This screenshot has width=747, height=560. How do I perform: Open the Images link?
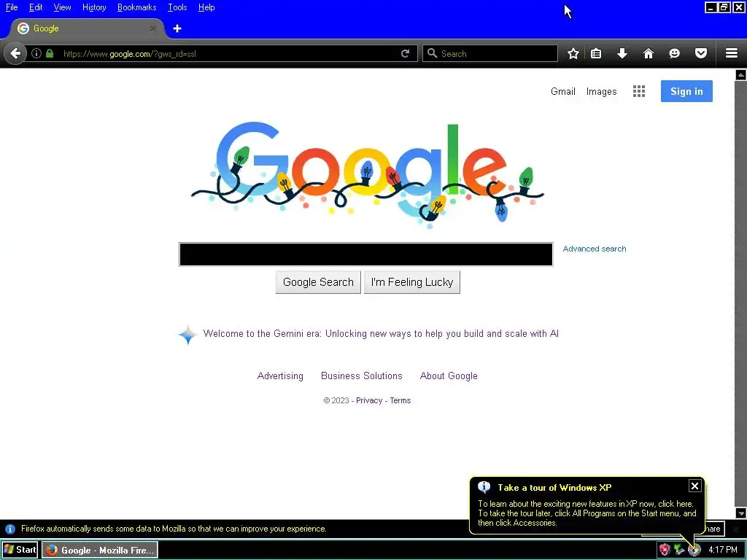601,91
